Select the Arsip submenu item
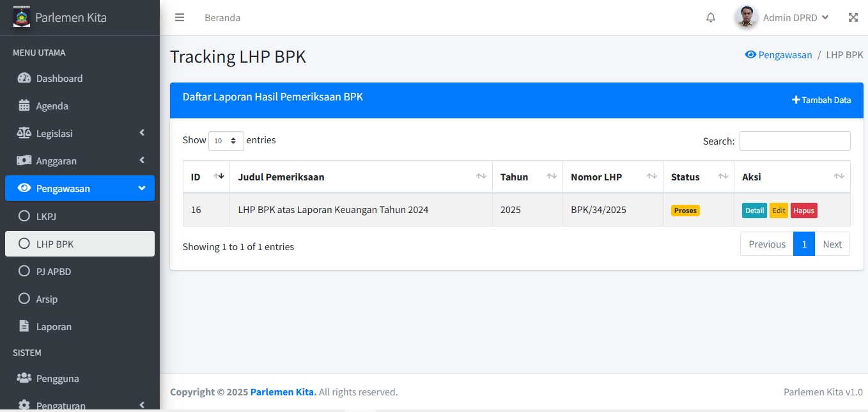The image size is (868, 412). pyautogui.click(x=47, y=299)
